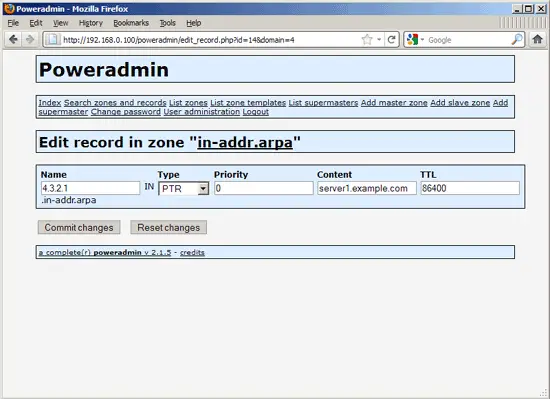Open Search zones and records
550x399 pixels.
tap(115, 103)
